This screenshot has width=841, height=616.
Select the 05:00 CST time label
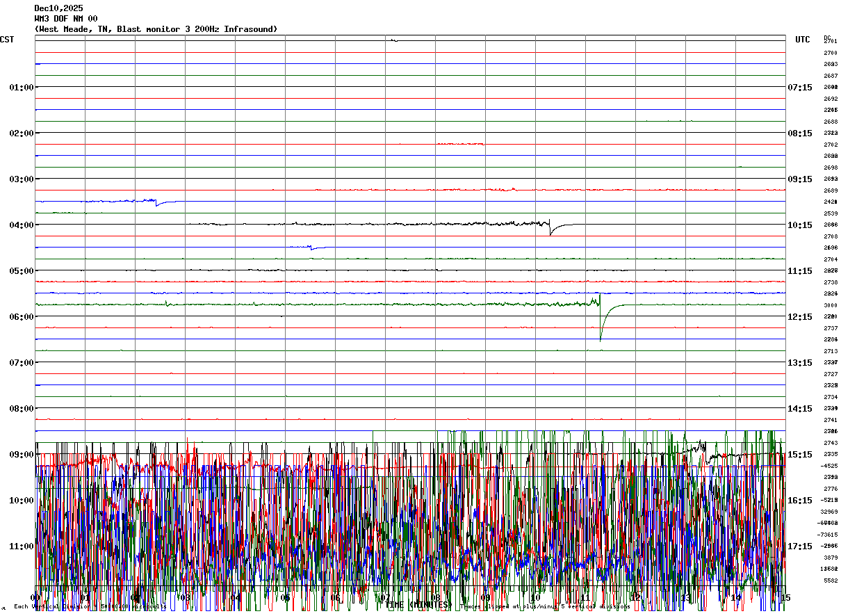pos(22,270)
